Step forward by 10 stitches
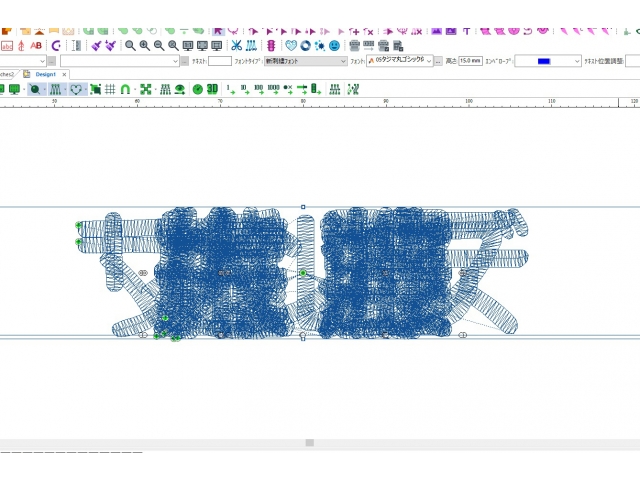Viewport: 640px width, 480px height. (x=245, y=89)
